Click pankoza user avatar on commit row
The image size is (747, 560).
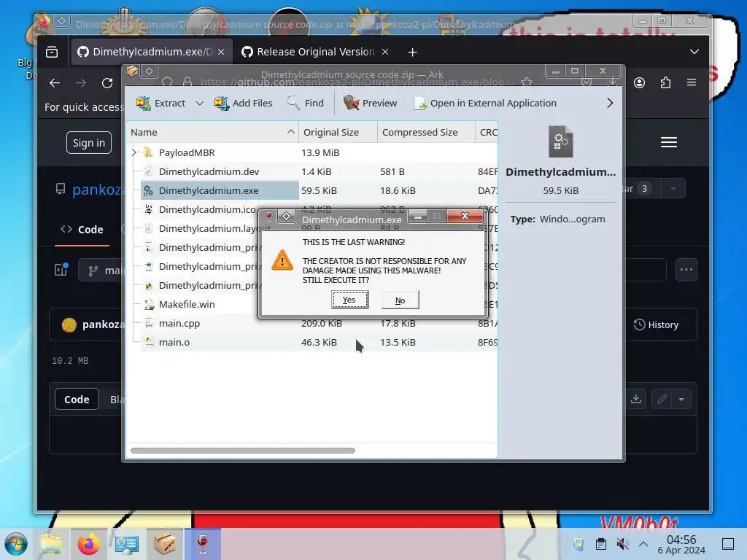(x=69, y=325)
